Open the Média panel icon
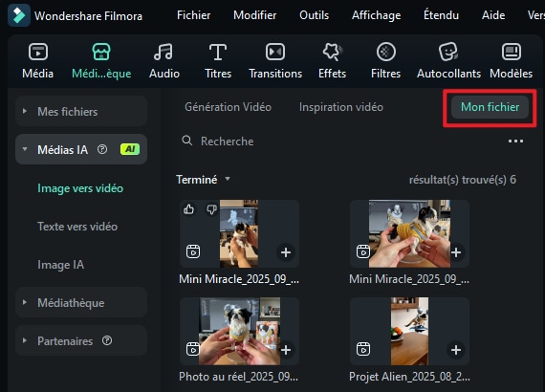The height and width of the screenshot is (392, 545). coord(38,53)
